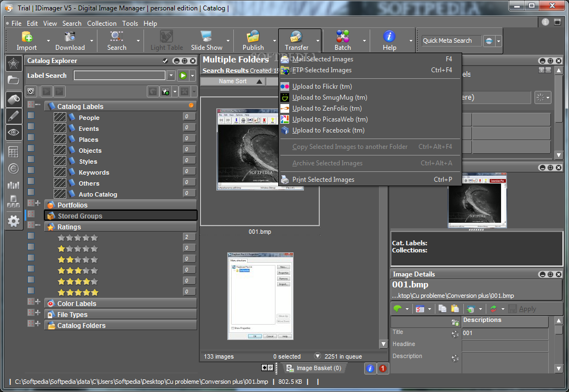569x392 pixels.
Task: Expand the File Types node
Action: click(x=38, y=312)
